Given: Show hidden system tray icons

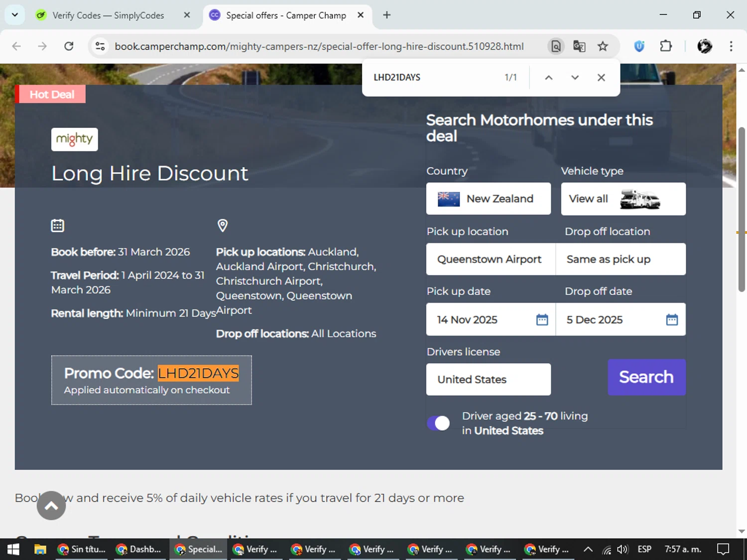Looking at the screenshot, I should 588,550.
